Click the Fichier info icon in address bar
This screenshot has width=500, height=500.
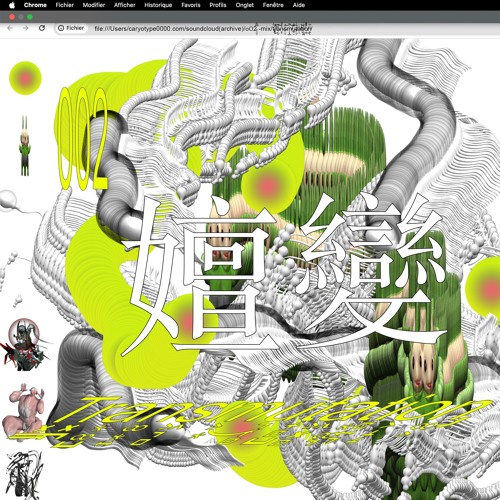(61, 28)
